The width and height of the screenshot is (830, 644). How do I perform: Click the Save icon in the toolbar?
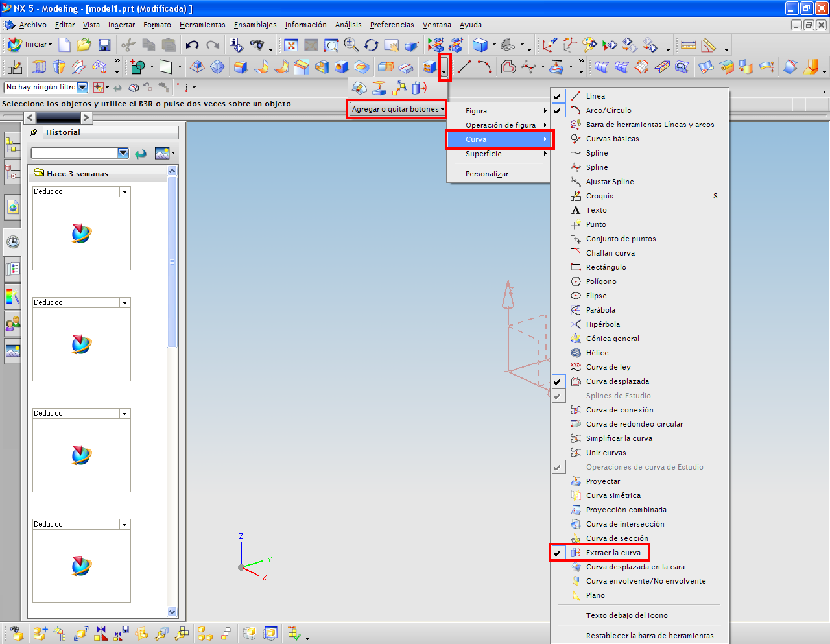(104, 45)
